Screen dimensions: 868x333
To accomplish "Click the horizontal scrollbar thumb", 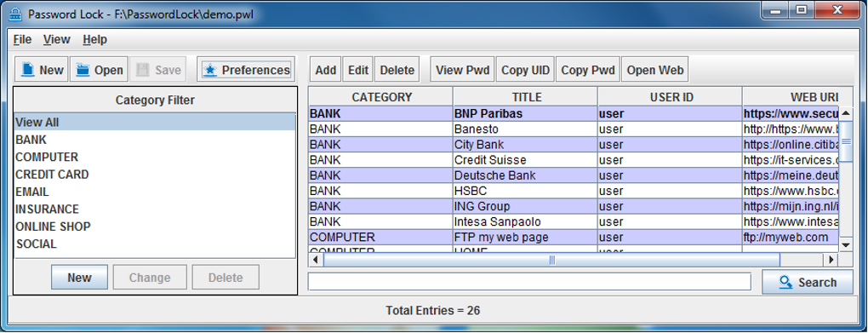I will click(551, 260).
